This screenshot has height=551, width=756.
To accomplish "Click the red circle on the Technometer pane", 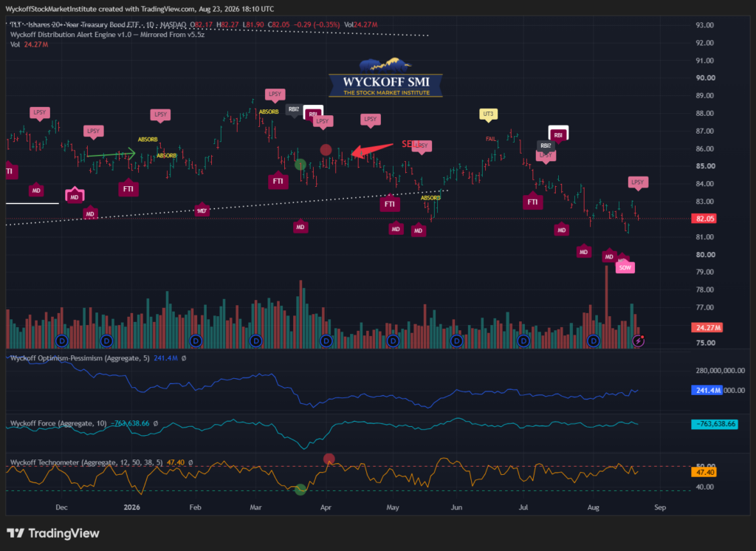I will pos(329,459).
